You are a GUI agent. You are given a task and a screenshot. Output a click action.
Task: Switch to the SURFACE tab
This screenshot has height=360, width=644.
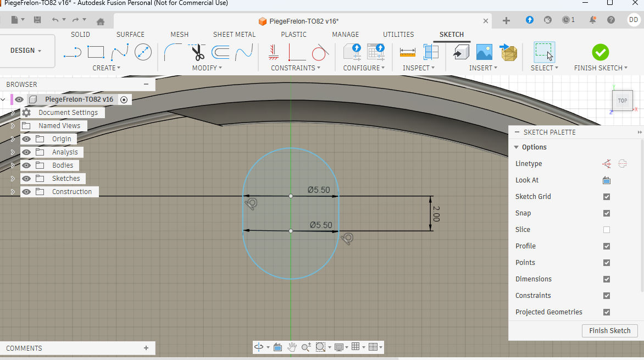(130, 35)
